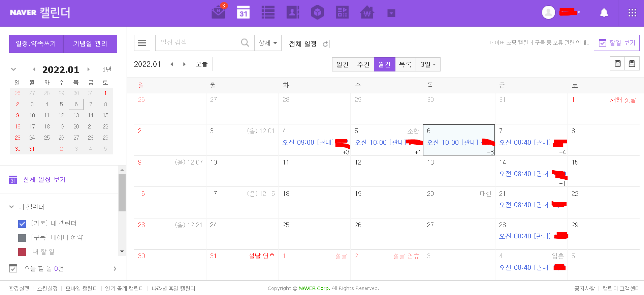
Task: Toggle the [구독] 네이버 예약 checkbox
Action: click(x=22, y=238)
